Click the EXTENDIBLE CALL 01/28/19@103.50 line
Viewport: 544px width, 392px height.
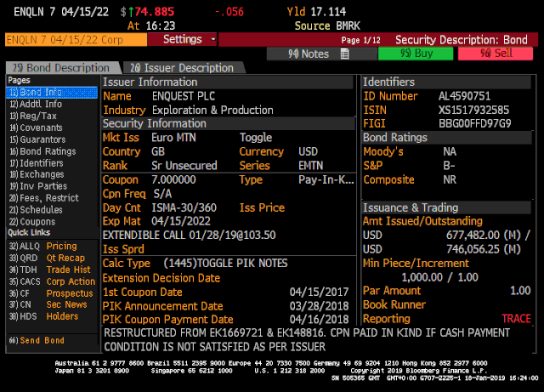point(189,235)
